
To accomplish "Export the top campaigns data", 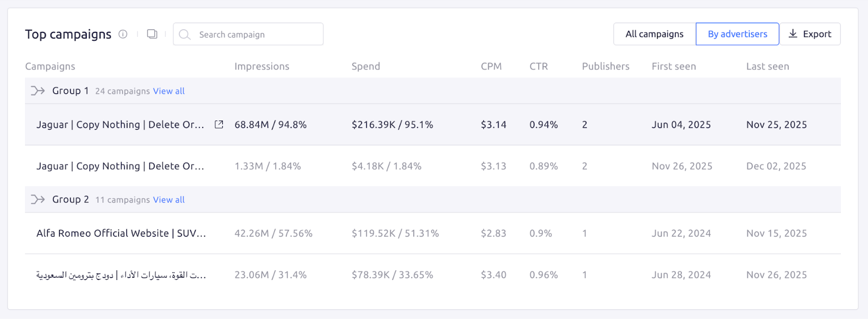I will tap(810, 34).
